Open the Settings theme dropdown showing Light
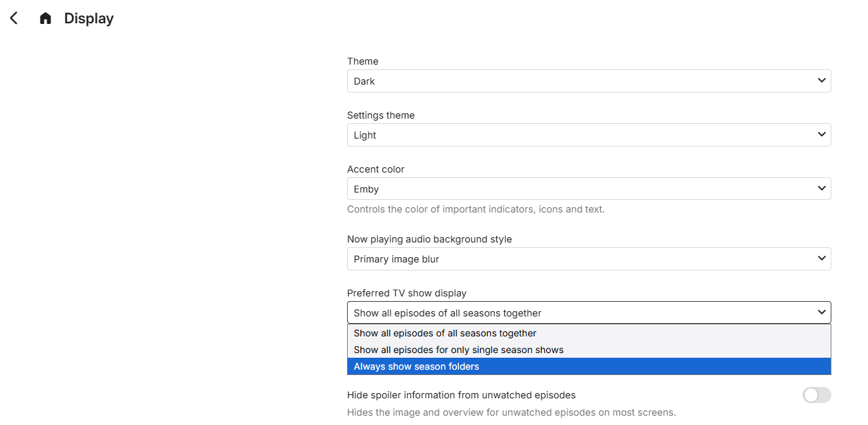 [588, 135]
